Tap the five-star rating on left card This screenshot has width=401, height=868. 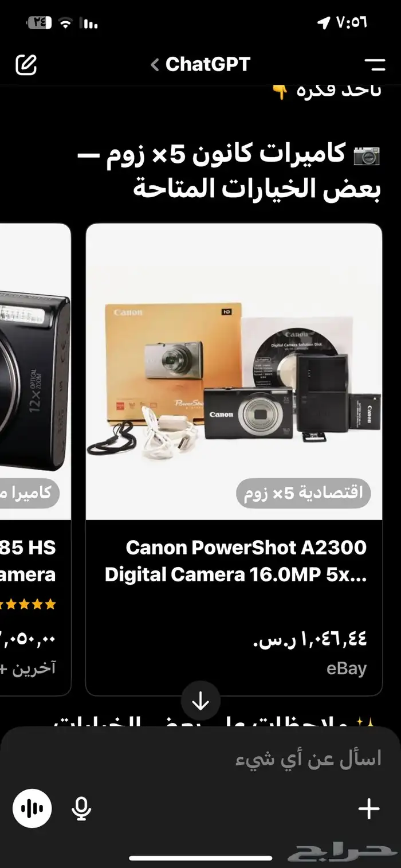(29, 604)
